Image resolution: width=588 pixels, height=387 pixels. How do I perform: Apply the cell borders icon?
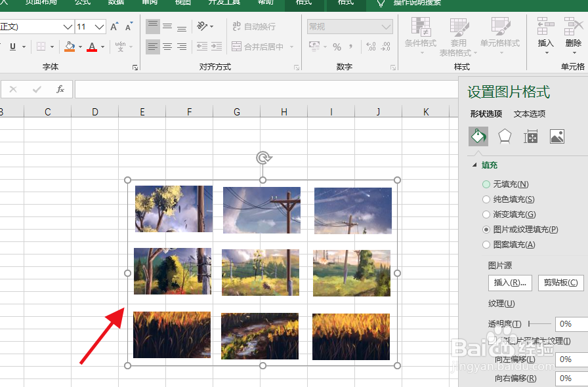coord(41,47)
